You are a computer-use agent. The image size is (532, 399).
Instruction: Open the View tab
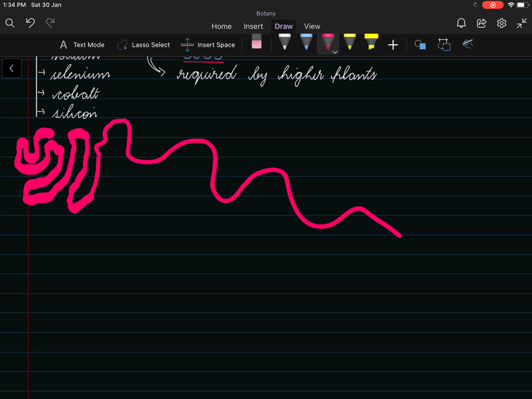click(x=312, y=26)
